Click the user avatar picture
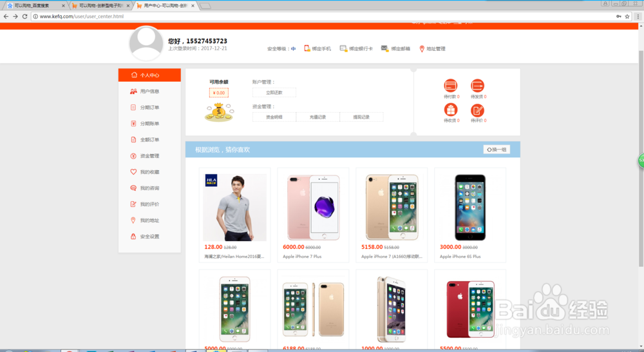The width and height of the screenshot is (644, 352). (x=146, y=43)
